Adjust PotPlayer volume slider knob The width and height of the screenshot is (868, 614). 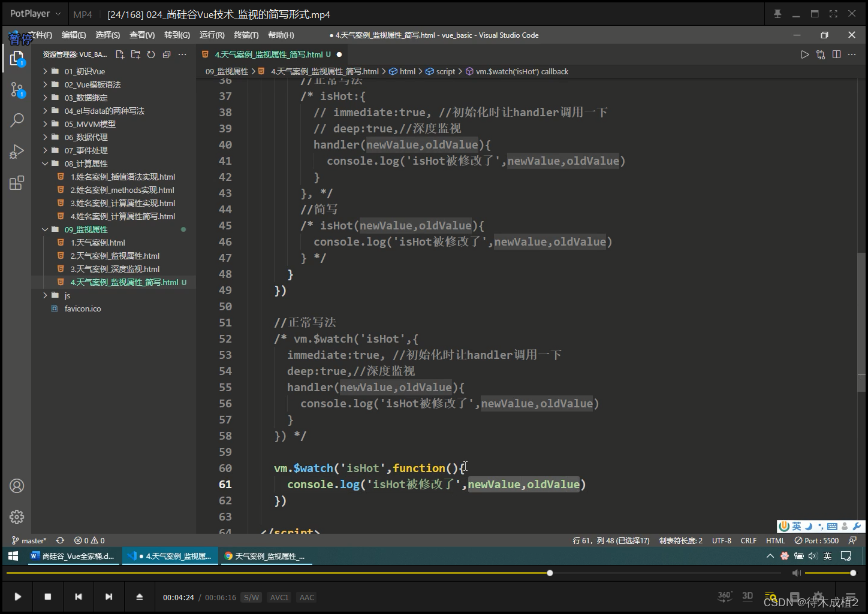click(853, 573)
